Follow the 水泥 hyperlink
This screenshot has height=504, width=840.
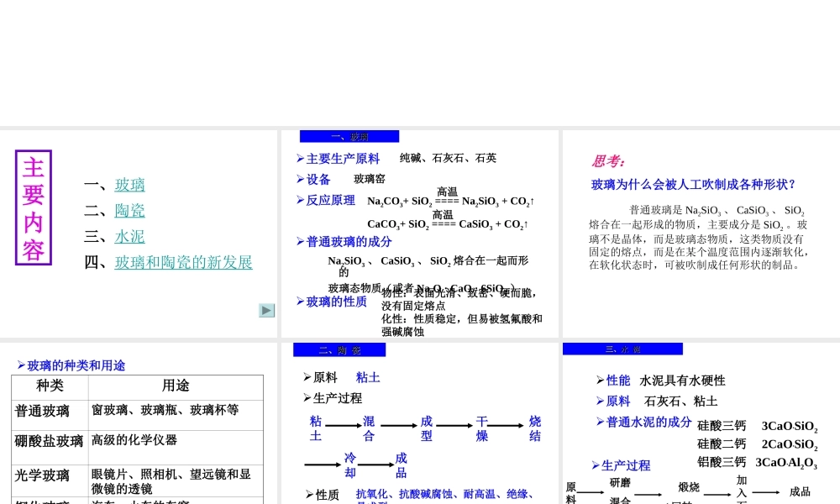(129, 237)
